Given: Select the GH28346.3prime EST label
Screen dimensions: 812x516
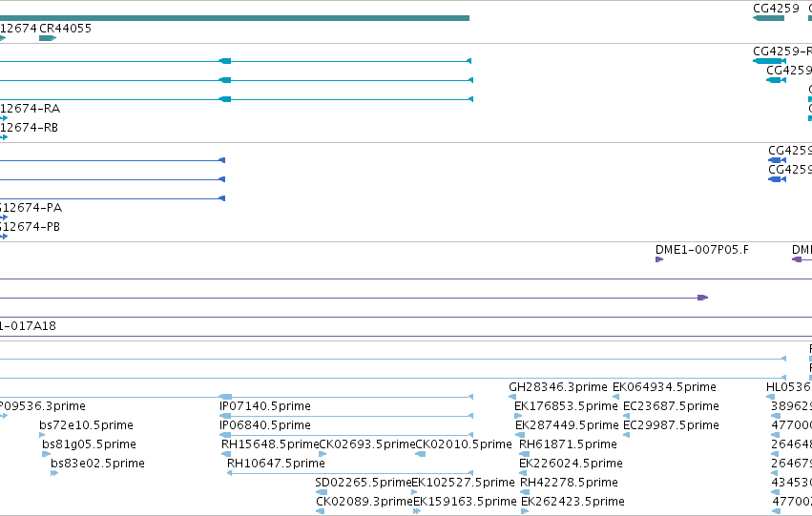Looking at the screenshot, I should click(558, 387).
